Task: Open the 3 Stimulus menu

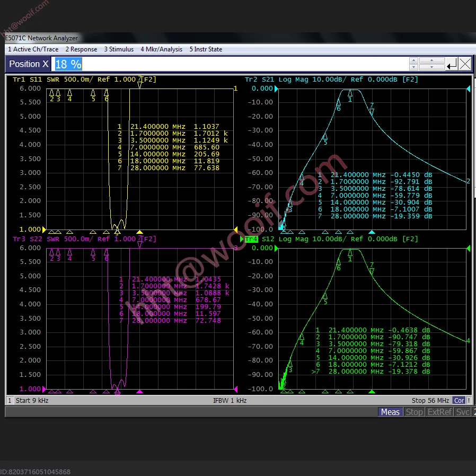Action: coord(119,49)
